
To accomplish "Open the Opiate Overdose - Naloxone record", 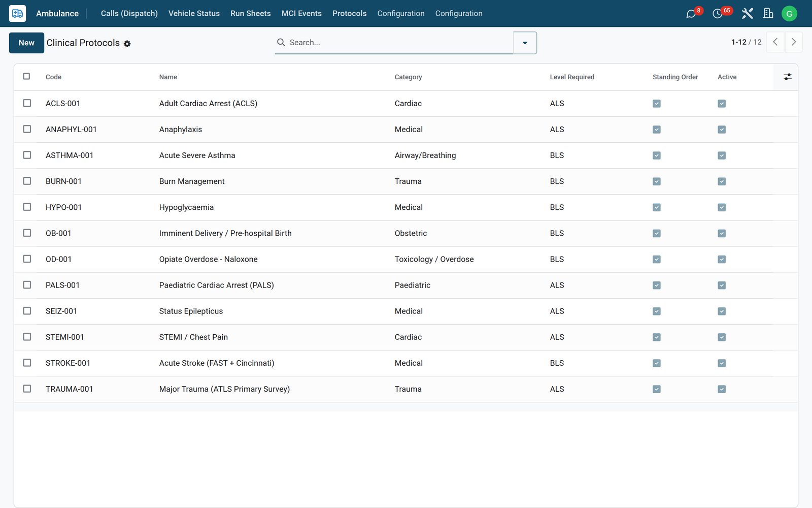I will [x=208, y=259].
